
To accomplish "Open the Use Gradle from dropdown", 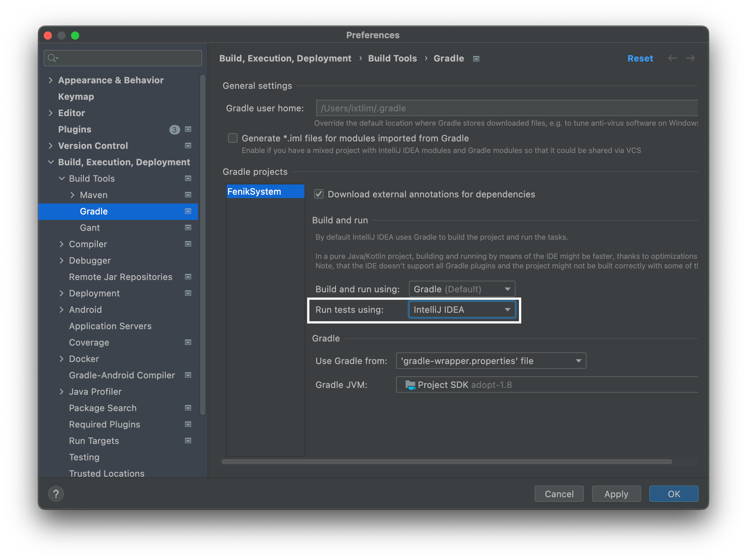I will tap(491, 361).
